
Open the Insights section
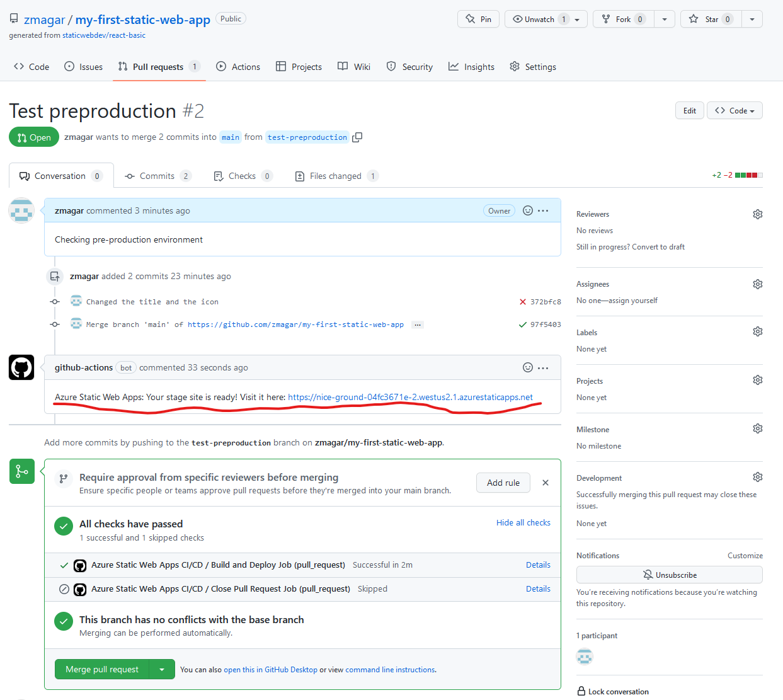click(471, 66)
